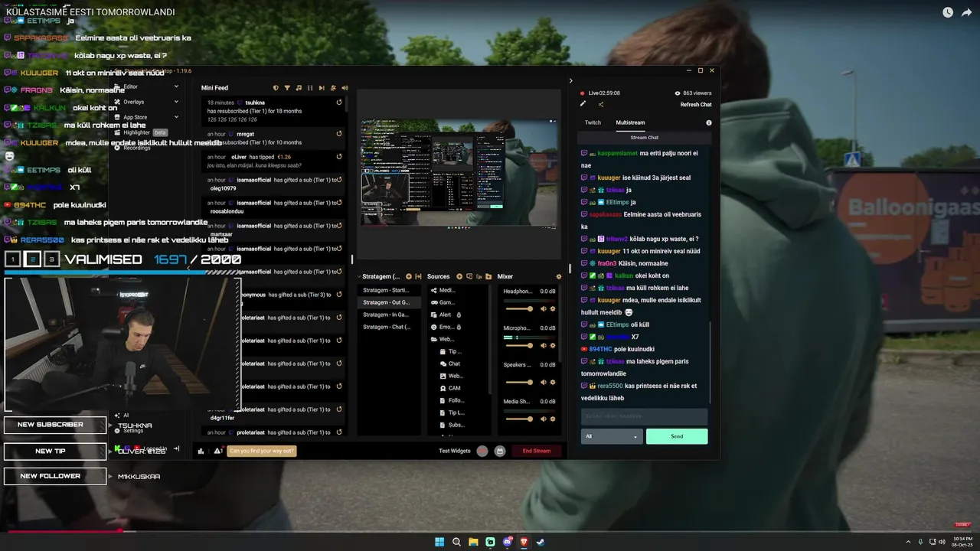Mute the Microphone mixer channel
980x551 pixels.
click(x=544, y=346)
